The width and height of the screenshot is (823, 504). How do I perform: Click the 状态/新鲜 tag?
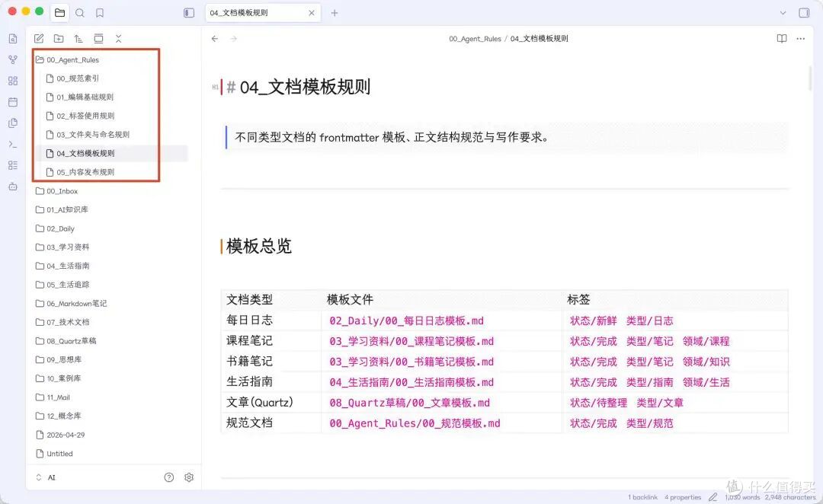point(593,321)
